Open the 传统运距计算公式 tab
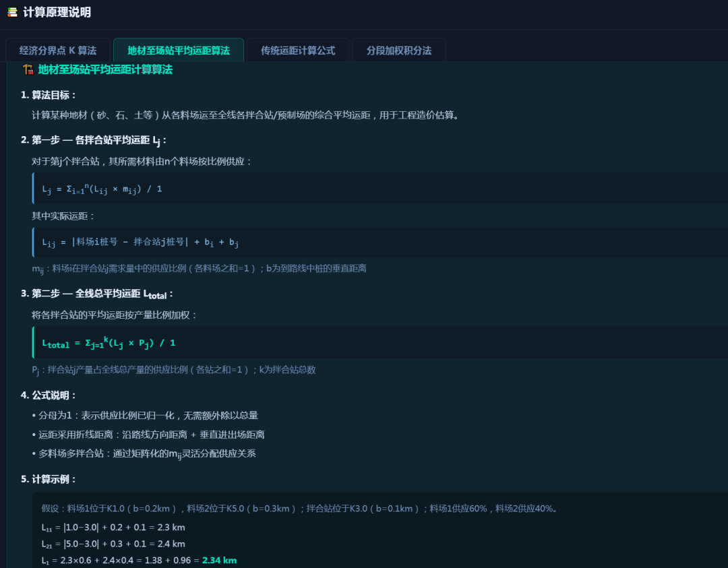728x568 pixels. (x=298, y=50)
